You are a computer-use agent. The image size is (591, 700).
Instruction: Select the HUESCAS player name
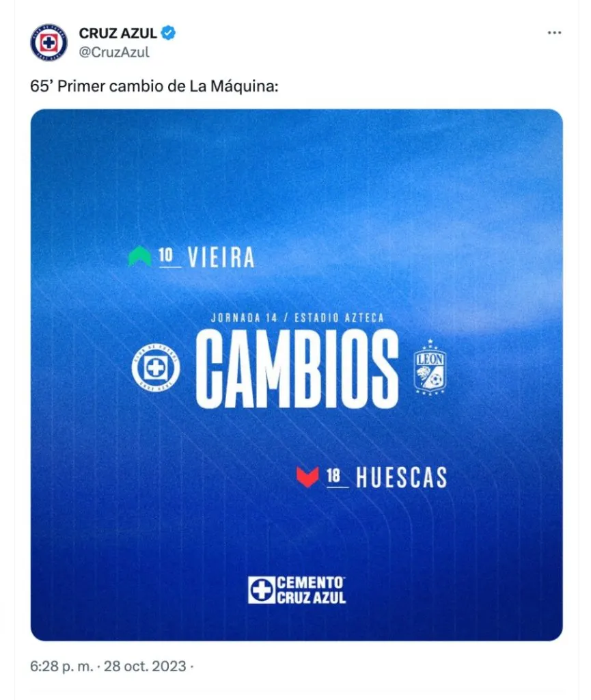(x=401, y=477)
